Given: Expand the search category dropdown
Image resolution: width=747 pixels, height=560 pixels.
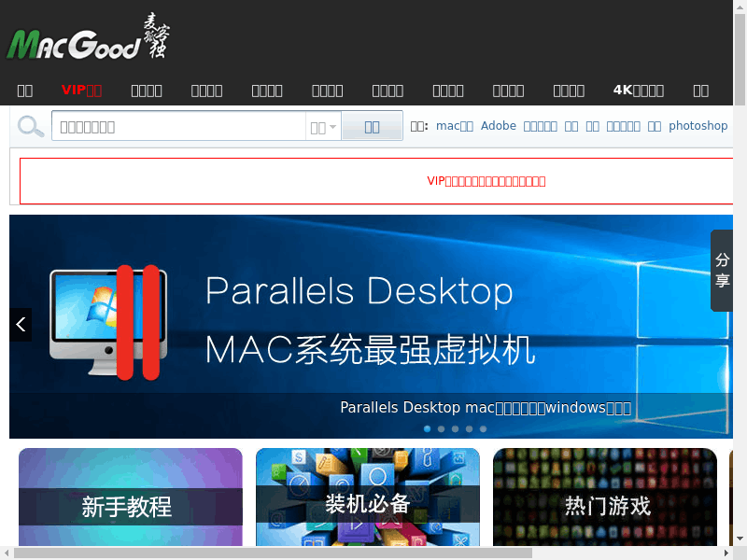Looking at the screenshot, I should click(323, 126).
